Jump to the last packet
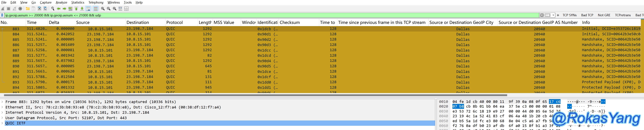This screenshot has height=130, width=644. pos(82,9)
